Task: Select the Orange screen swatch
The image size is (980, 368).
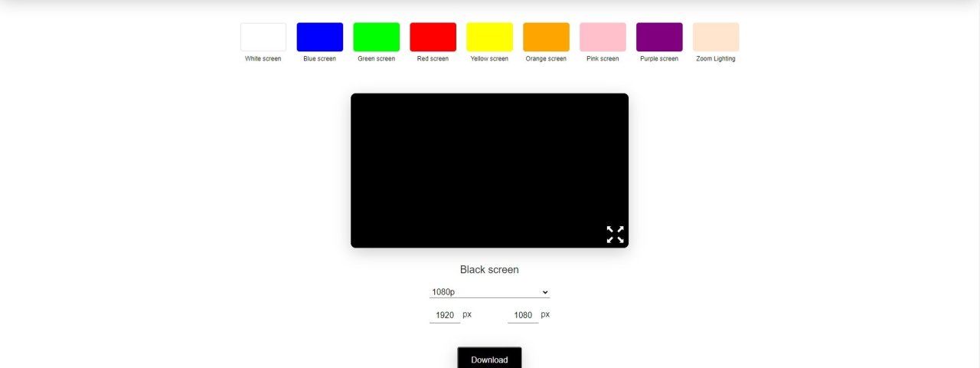Action: point(547,37)
